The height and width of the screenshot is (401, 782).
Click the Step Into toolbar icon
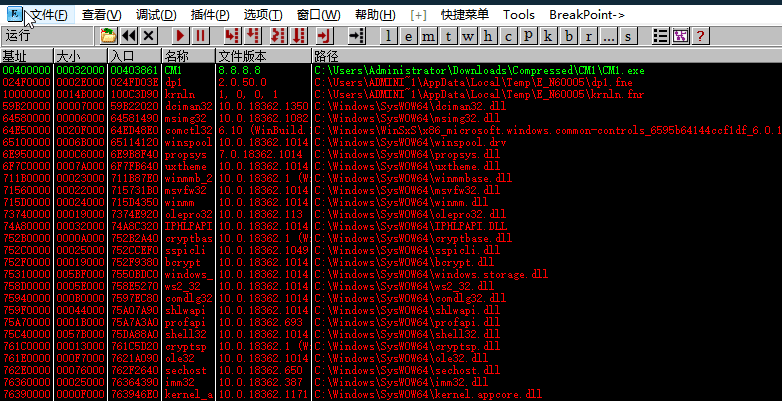230,36
